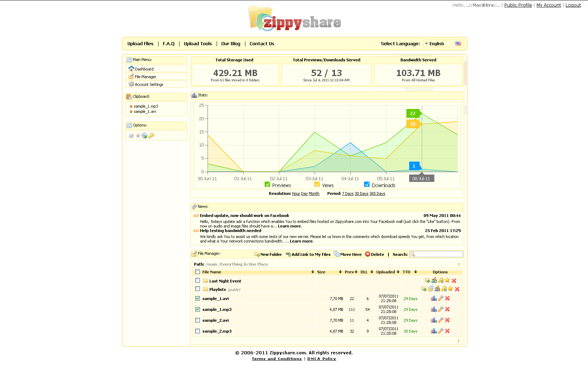588x368 pixels.
Task: Open stats chart icon for sample_1.avi
Action: tap(434, 299)
